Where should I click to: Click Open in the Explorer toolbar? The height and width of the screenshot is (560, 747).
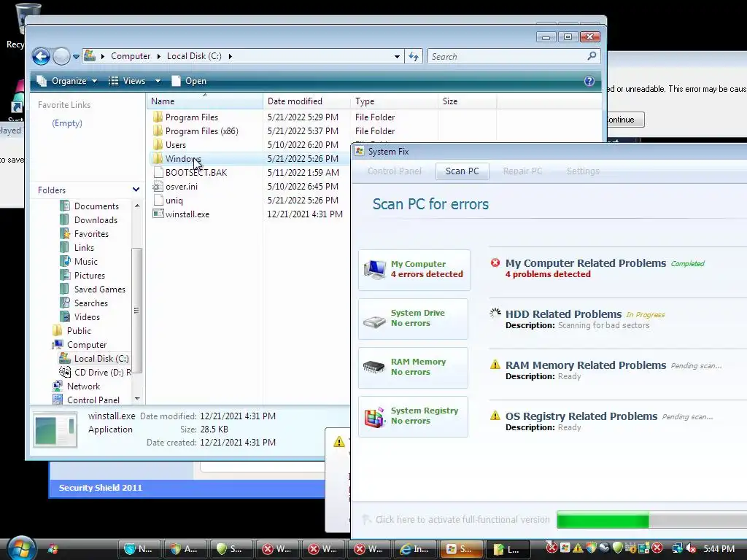tap(189, 81)
